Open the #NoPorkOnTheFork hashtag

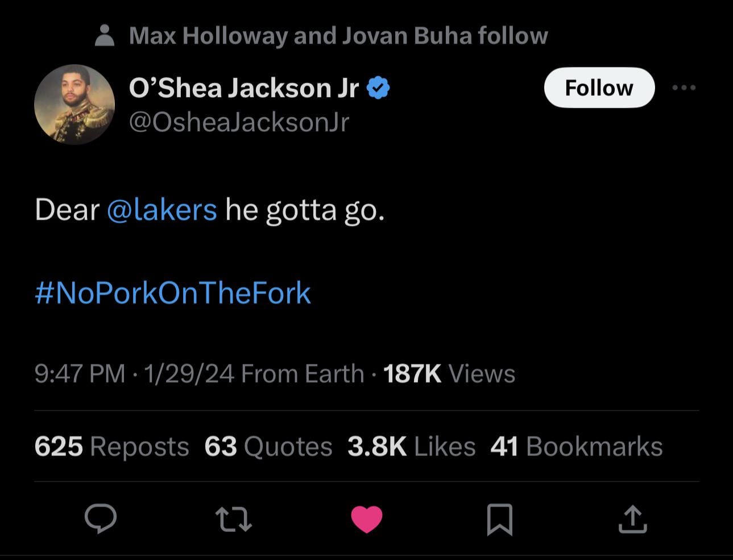pyautogui.click(x=173, y=293)
